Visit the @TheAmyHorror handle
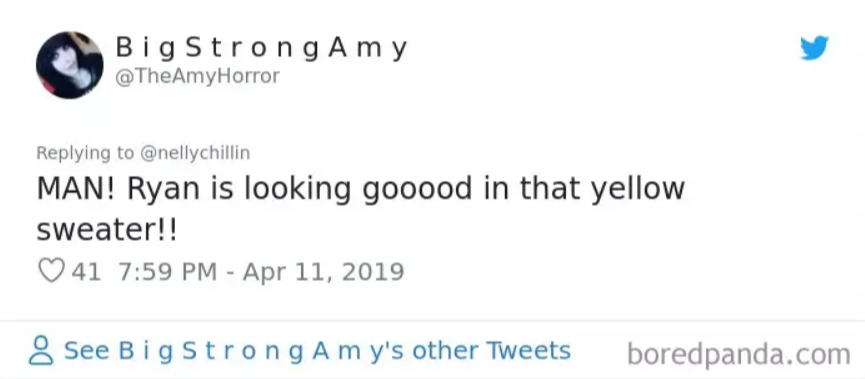This screenshot has width=865, height=379. 197,76
